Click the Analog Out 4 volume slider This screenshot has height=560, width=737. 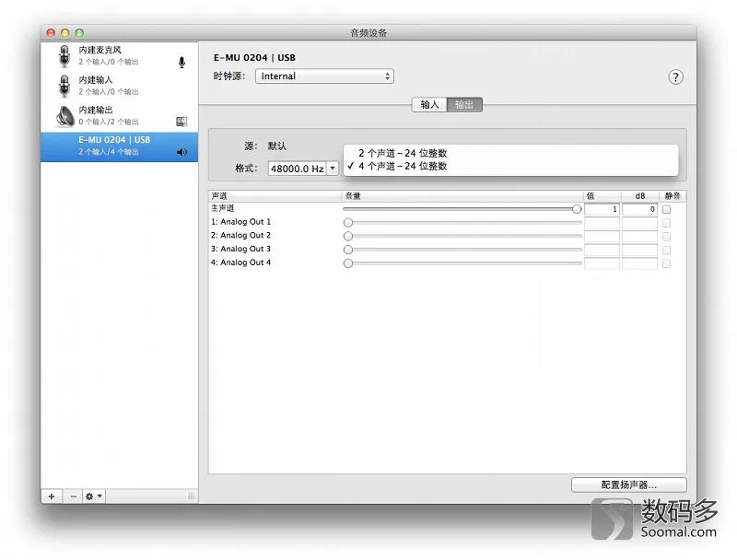[462, 263]
